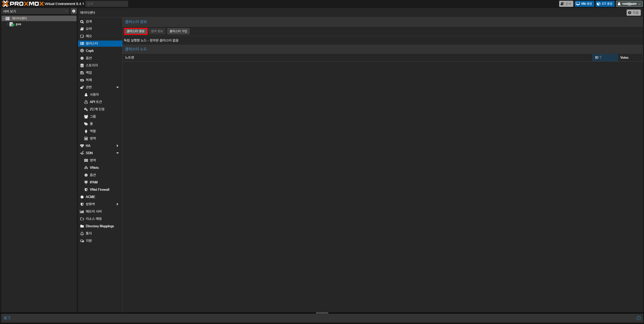This screenshot has height=324, width=644.
Task: Click the 메모 note icon
Action: click(x=82, y=36)
